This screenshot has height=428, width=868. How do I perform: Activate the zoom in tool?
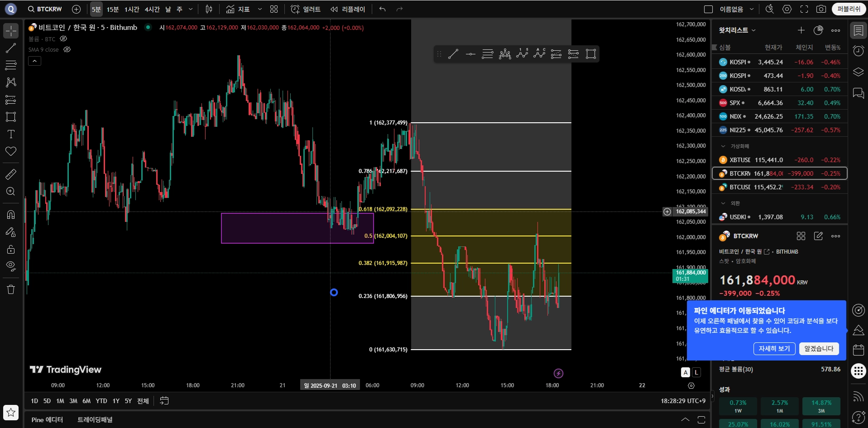pos(11,192)
